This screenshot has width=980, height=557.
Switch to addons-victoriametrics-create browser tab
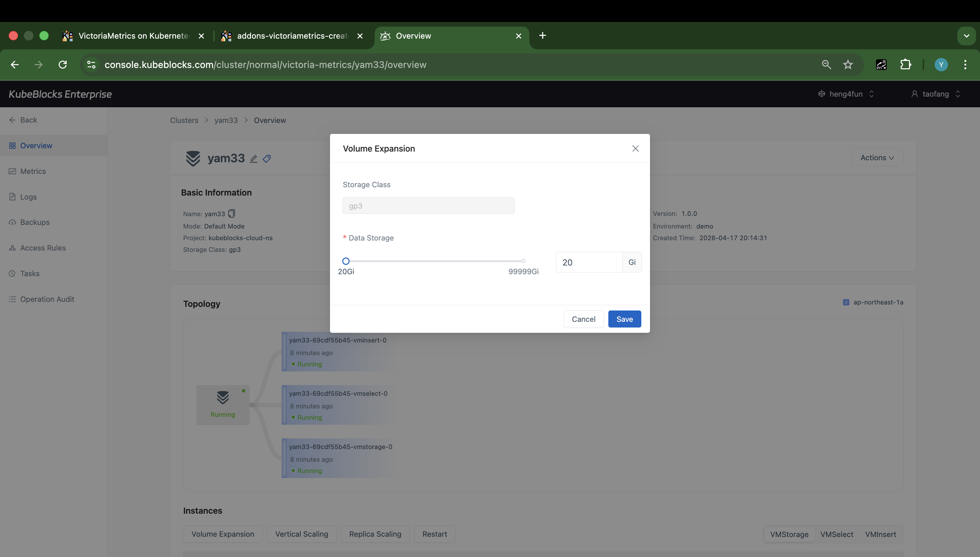point(292,36)
